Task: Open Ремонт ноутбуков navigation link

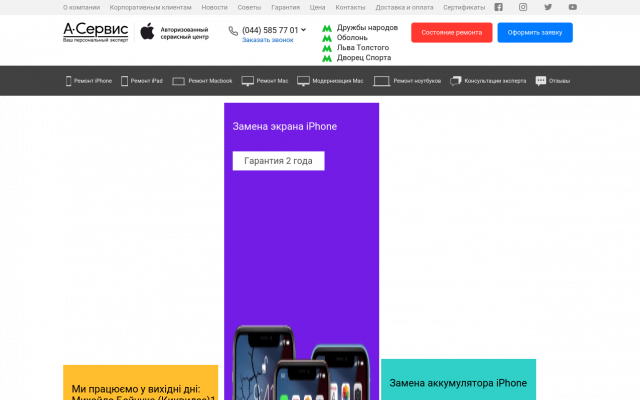Action: pyautogui.click(x=417, y=81)
